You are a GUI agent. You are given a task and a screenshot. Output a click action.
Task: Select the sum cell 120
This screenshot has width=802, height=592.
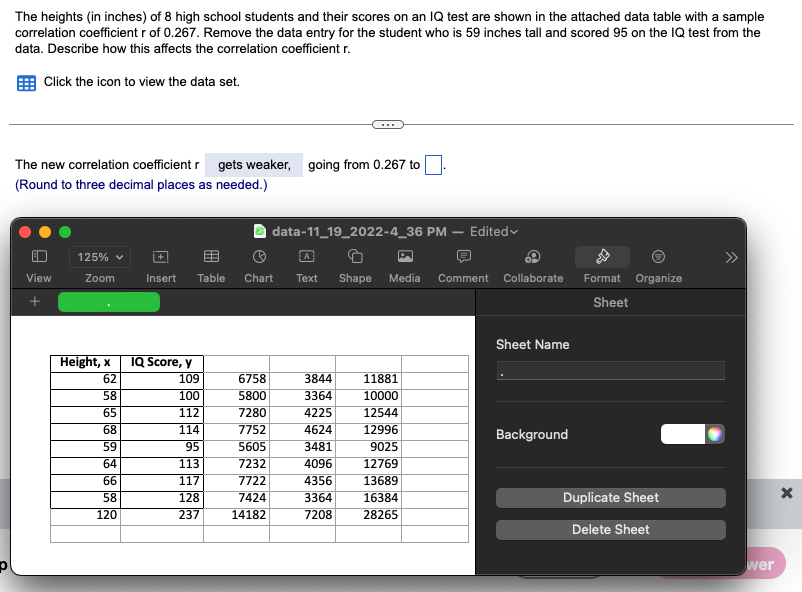point(85,516)
